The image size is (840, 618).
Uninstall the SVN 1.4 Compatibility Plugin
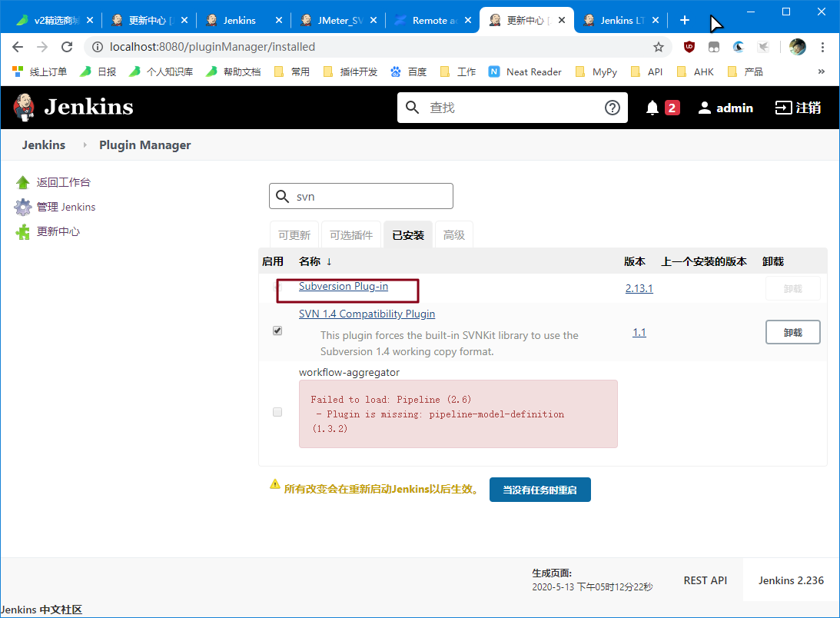coord(793,332)
